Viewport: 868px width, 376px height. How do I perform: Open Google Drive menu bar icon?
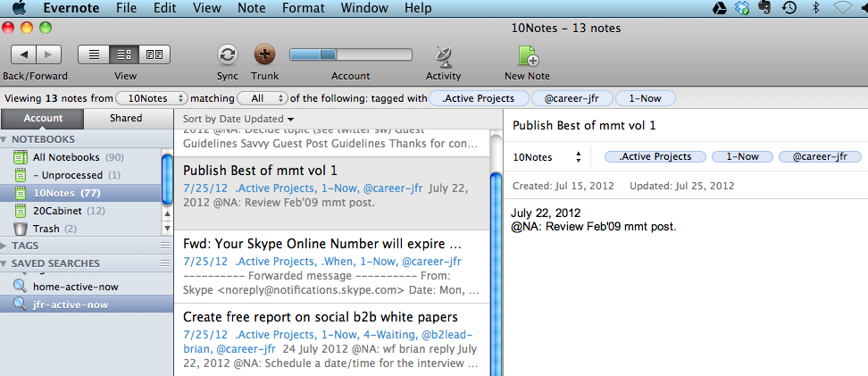point(719,8)
